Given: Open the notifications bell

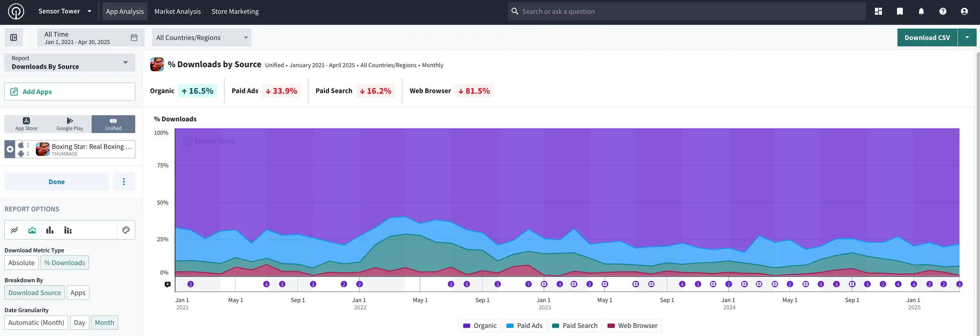Looking at the screenshot, I should click(921, 11).
